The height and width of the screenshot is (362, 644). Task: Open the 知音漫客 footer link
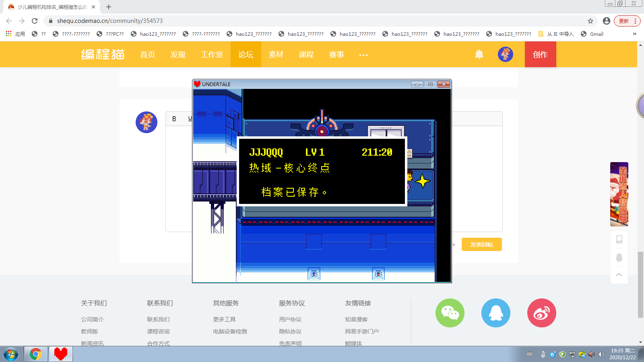(356, 319)
